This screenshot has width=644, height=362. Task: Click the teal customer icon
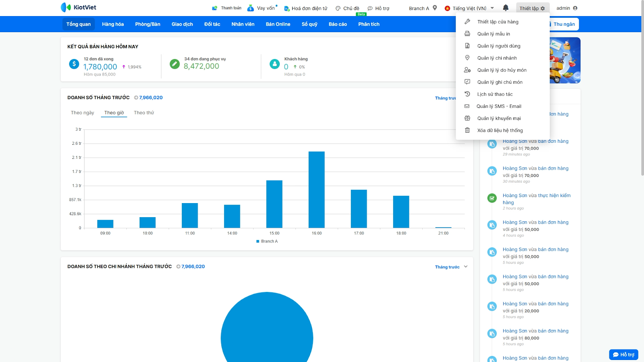click(275, 64)
